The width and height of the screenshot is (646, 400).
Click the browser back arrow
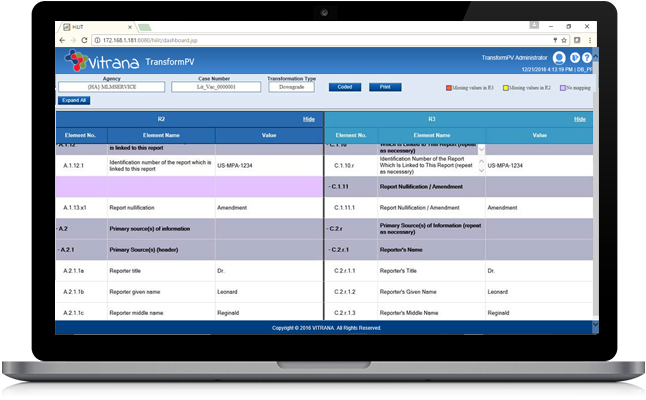(61, 39)
